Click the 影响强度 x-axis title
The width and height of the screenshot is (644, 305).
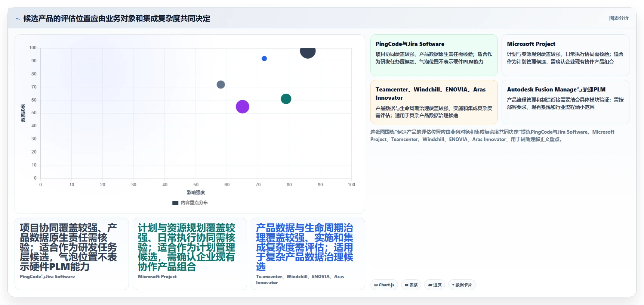tap(196, 193)
